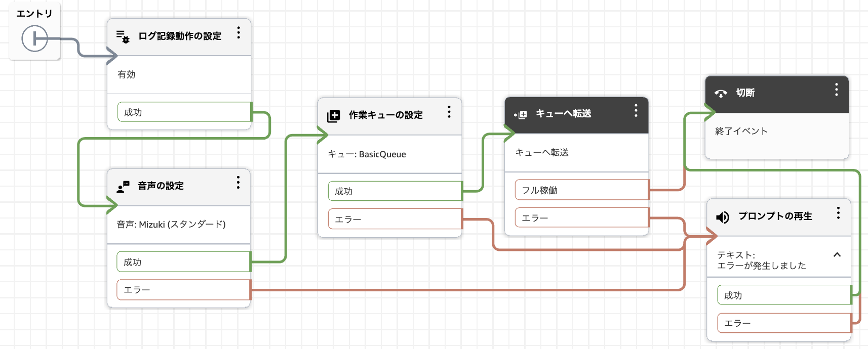Click 音声: Mizuki (スタンダード) text
Image resolution: width=868 pixels, height=349 pixels.
coord(171,224)
